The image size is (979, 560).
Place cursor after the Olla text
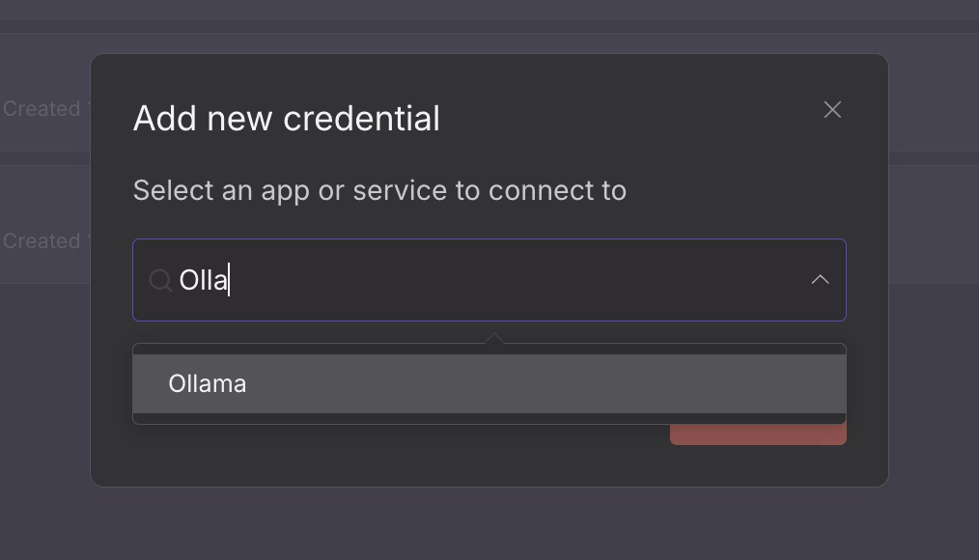coord(230,280)
